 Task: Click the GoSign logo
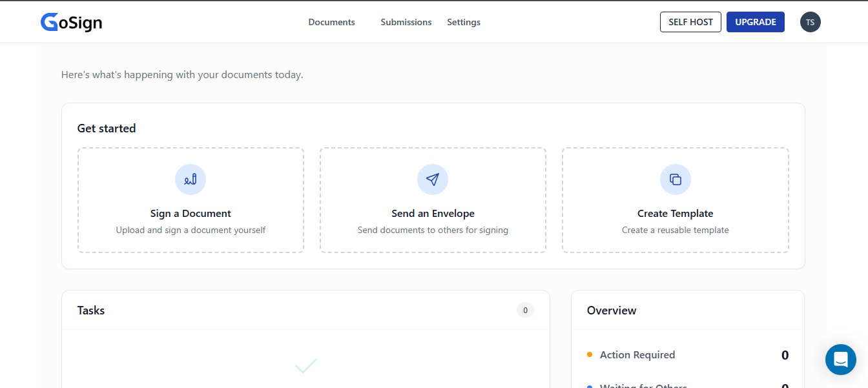coord(71,22)
